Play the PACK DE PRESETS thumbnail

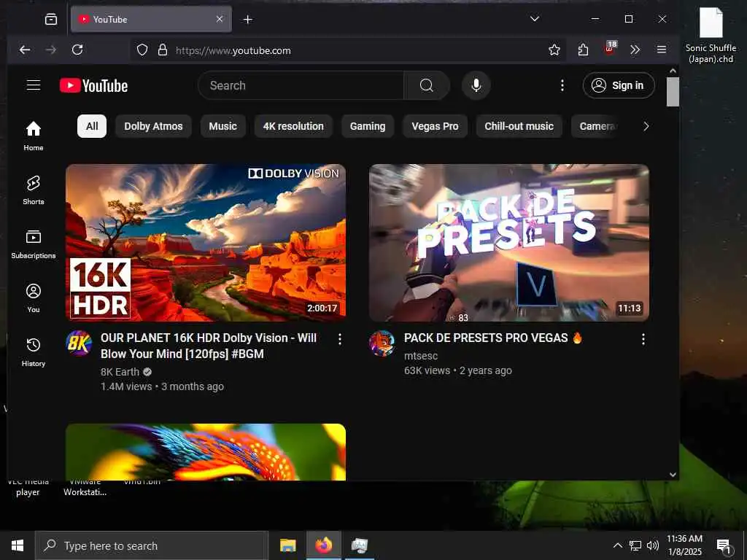pos(508,242)
